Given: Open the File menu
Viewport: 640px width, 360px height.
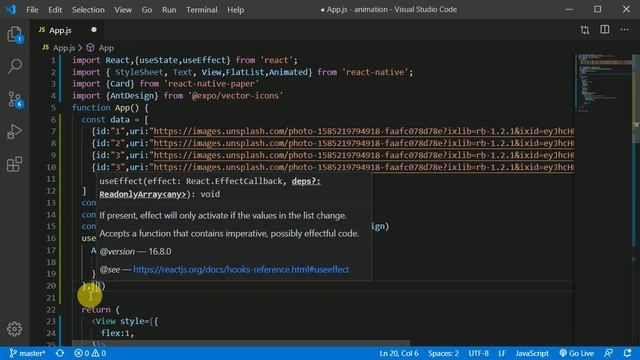Looking at the screenshot, I should 32,10.
